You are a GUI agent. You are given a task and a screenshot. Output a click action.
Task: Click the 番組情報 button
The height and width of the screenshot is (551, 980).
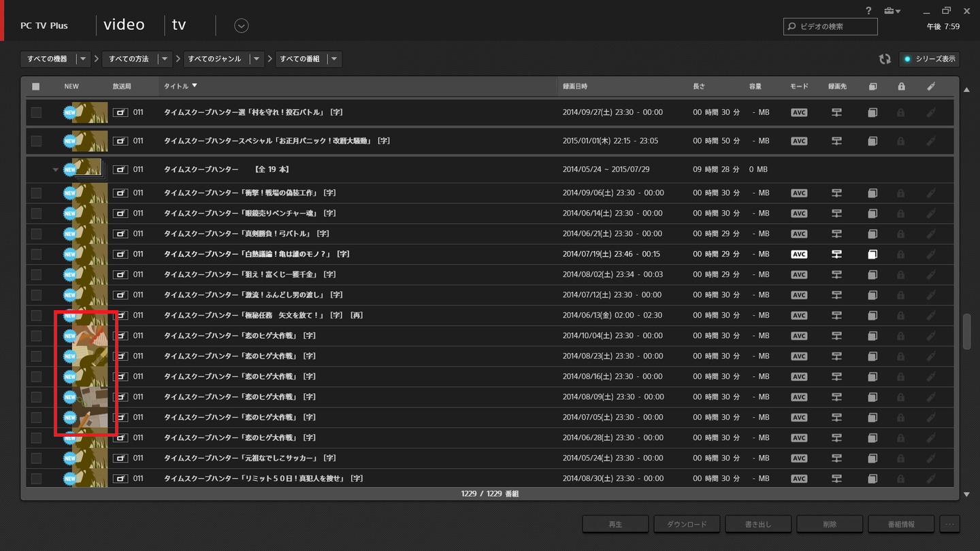click(901, 524)
